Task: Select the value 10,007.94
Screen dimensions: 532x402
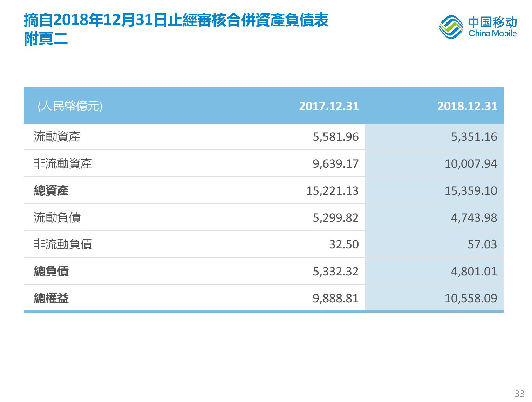Action: coord(471,164)
